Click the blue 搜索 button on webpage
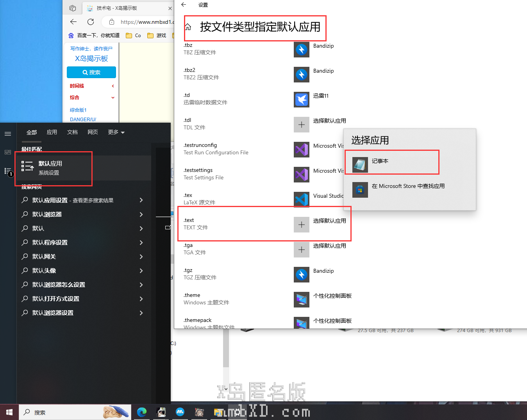Image resolution: width=527 pixels, height=420 pixels. [91, 72]
